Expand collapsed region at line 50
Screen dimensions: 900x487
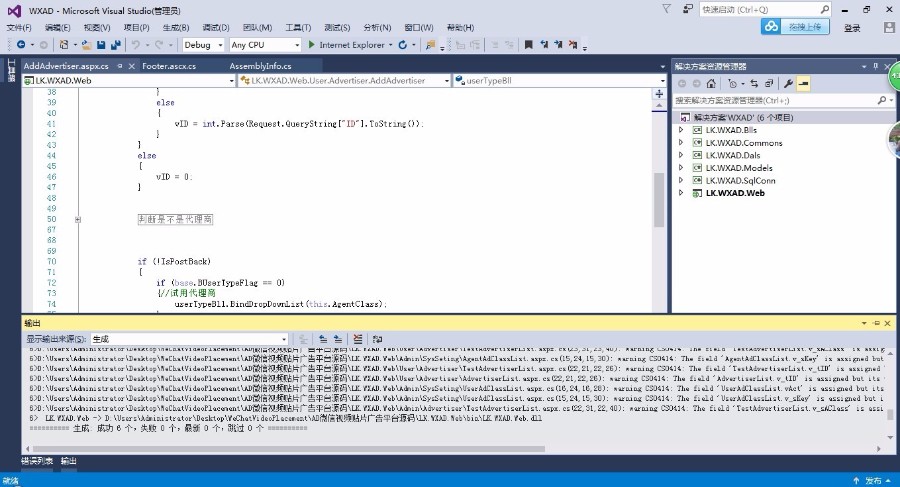(77, 219)
